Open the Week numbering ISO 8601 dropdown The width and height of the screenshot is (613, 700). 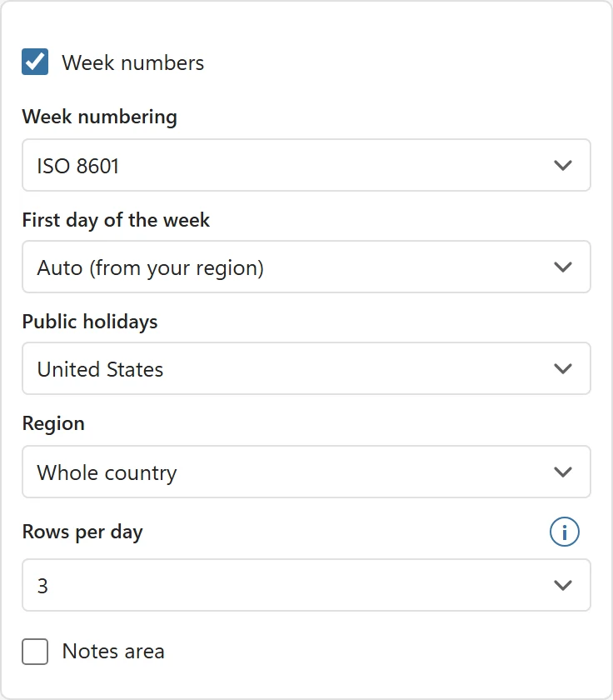(306, 165)
